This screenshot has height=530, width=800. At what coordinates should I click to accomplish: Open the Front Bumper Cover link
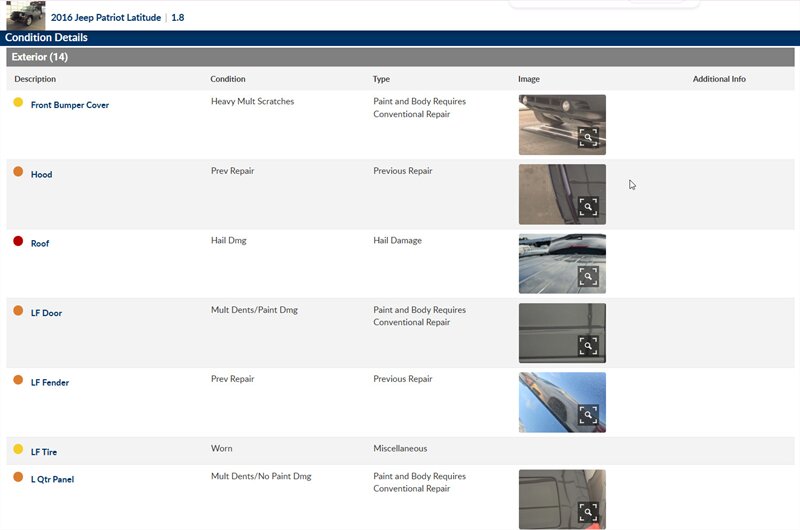tap(70, 105)
